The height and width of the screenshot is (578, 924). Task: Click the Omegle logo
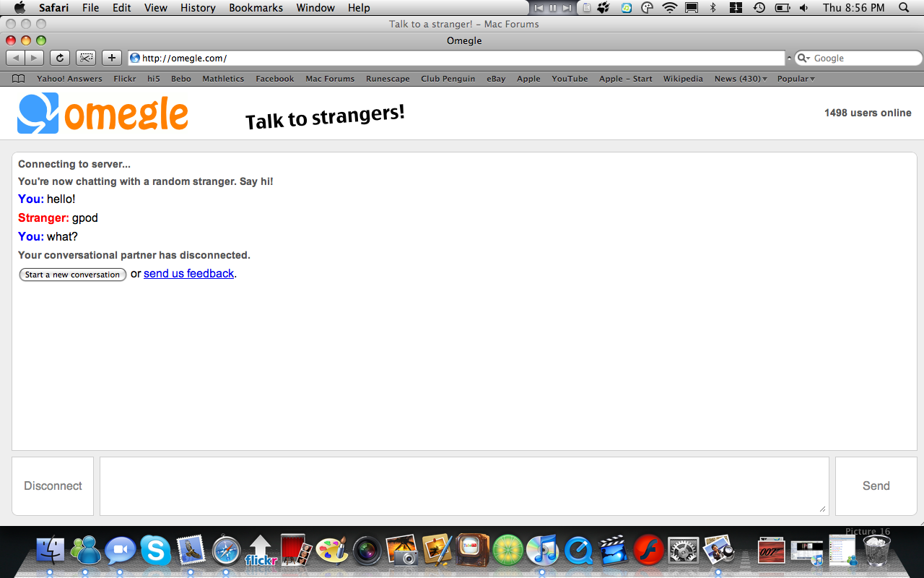[103, 113]
